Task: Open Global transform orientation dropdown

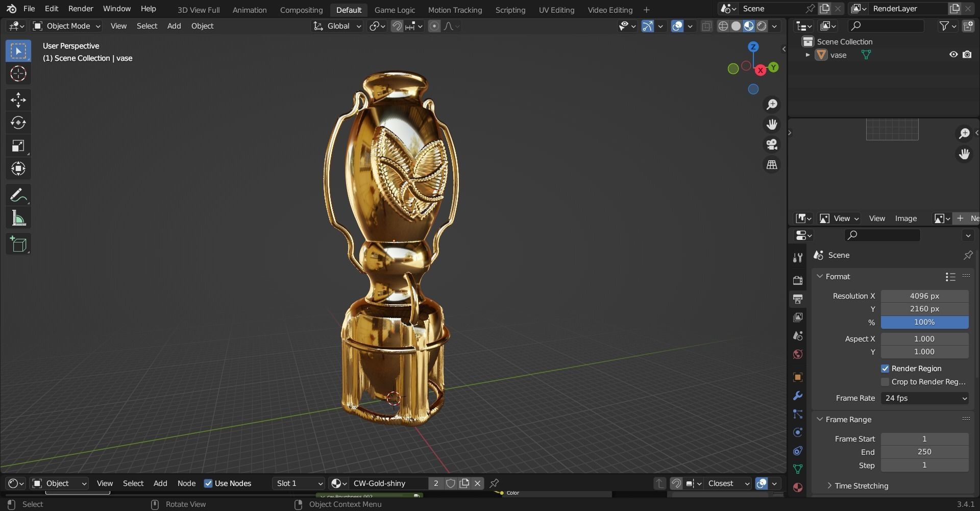Action: (x=337, y=26)
